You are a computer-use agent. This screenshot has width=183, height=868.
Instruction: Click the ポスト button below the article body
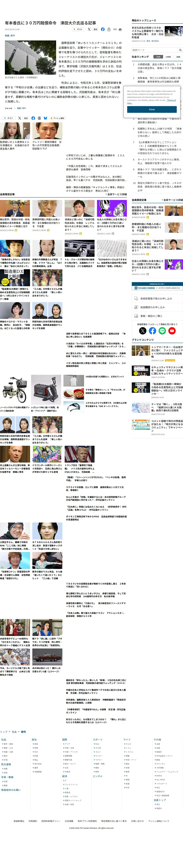(x=9, y=118)
